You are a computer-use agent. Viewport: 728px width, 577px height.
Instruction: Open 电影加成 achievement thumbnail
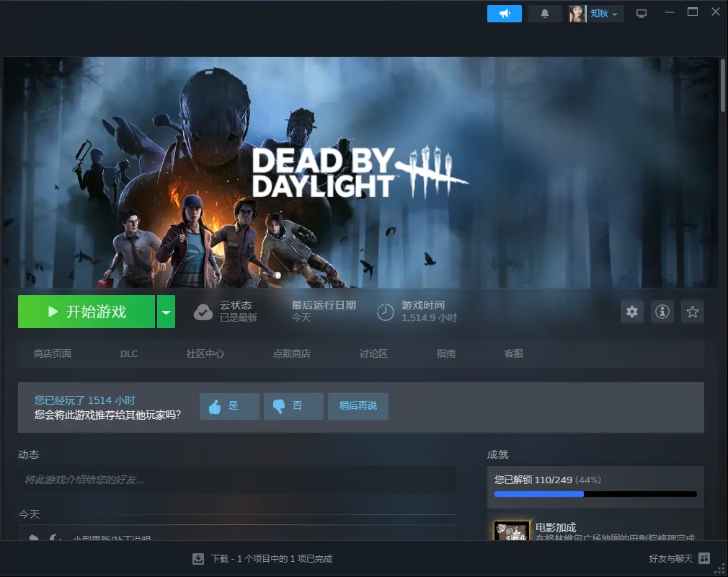511,531
